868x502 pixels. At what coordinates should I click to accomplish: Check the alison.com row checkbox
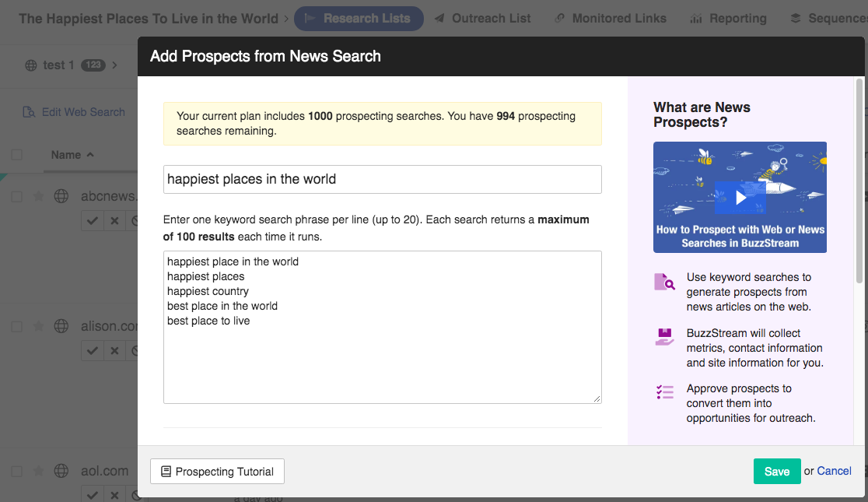[x=17, y=327]
